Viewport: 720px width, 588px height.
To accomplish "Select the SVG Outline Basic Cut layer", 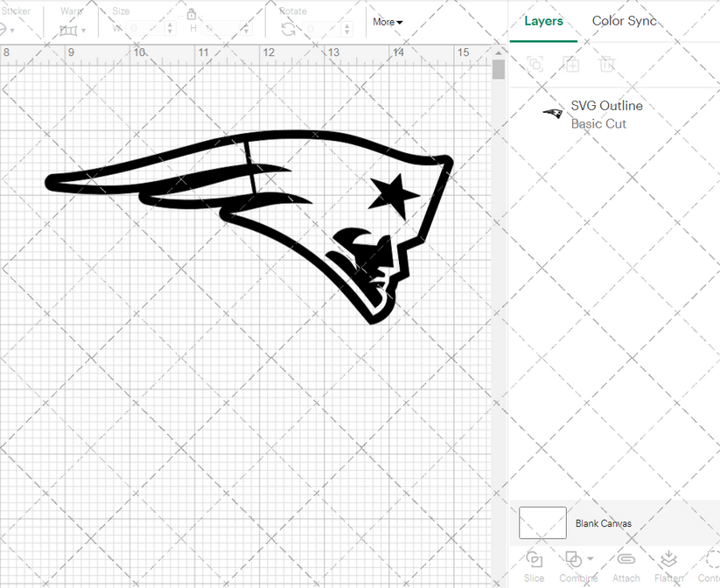I will click(x=606, y=114).
